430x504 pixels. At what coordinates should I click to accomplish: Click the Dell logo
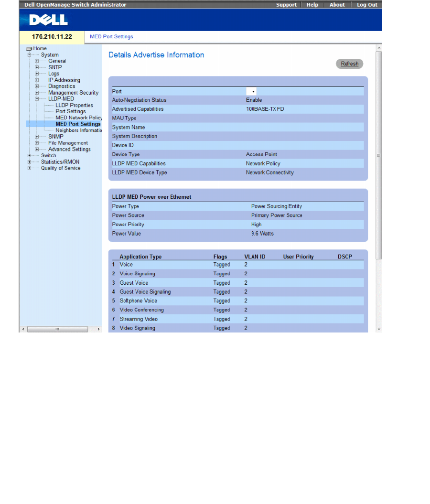point(48,20)
